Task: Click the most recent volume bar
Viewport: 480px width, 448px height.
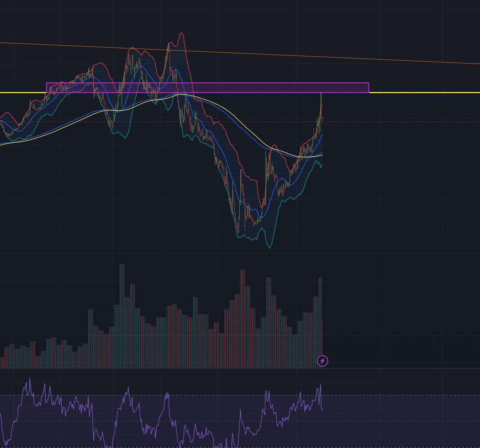Action: (322, 344)
